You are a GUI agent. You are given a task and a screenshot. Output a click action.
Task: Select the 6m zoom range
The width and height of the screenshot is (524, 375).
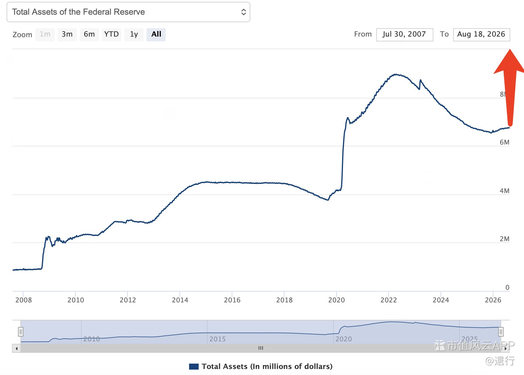(89, 34)
